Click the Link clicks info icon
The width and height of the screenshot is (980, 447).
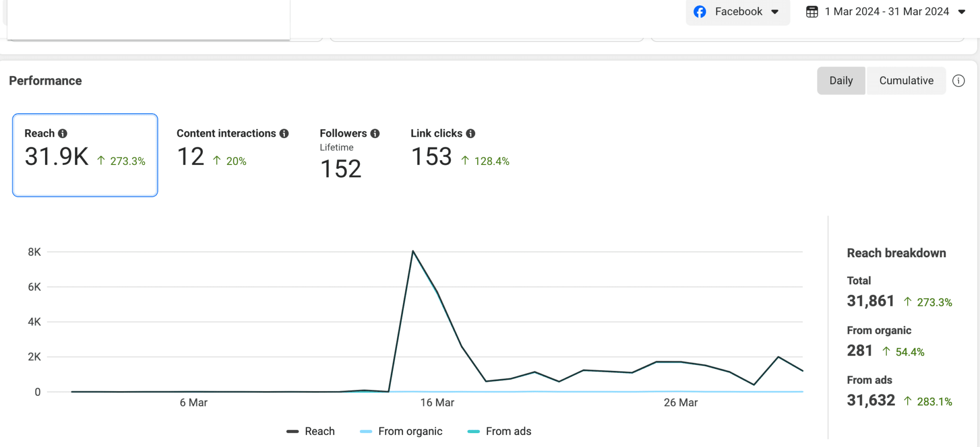(471, 133)
